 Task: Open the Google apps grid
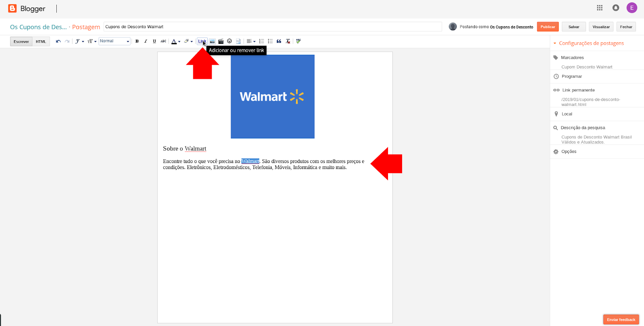coord(600,8)
